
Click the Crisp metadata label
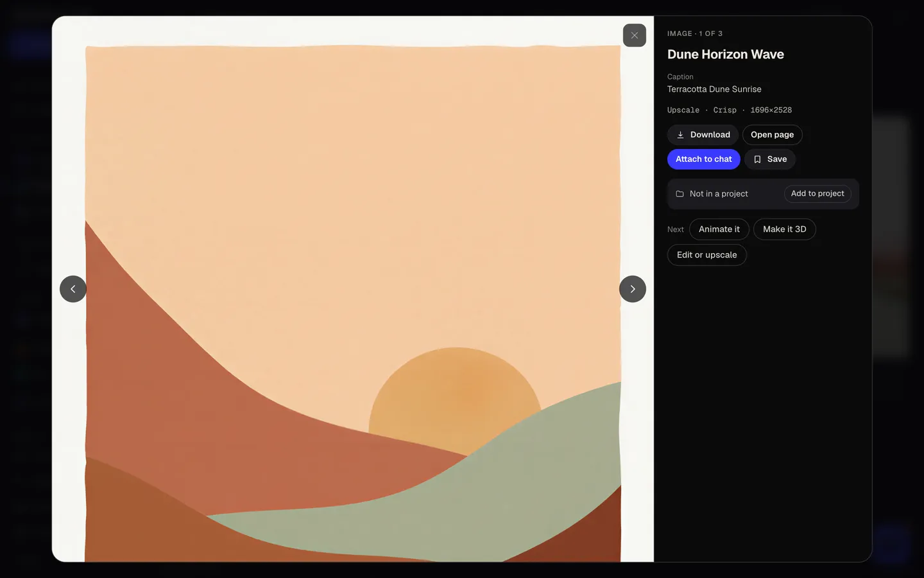pyautogui.click(x=725, y=110)
